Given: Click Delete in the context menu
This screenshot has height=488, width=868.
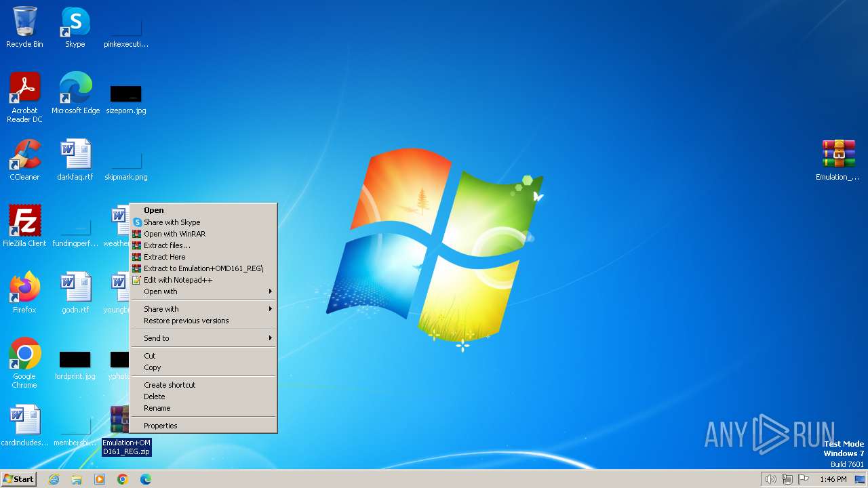Looking at the screenshot, I should [x=203, y=396].
